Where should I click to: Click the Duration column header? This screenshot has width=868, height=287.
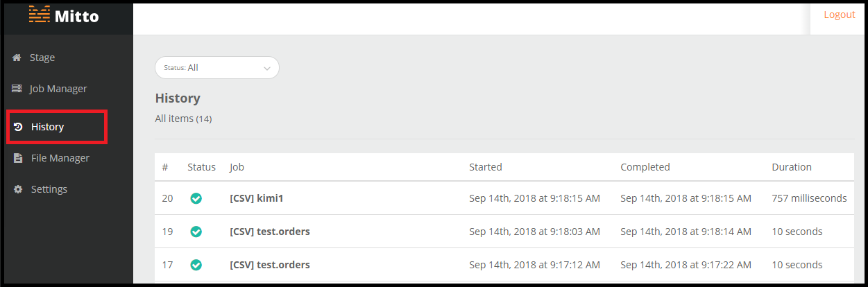792,167
